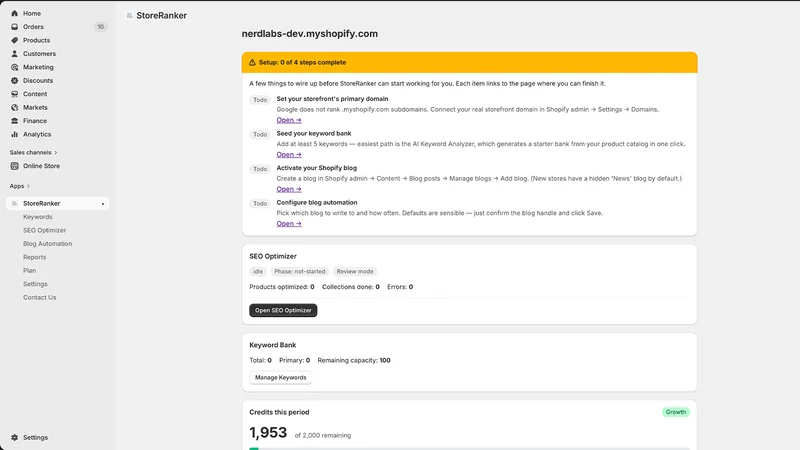Screen dimensions: 800x450
Task: Click the Markets globe icon
Action: point(14,107)
